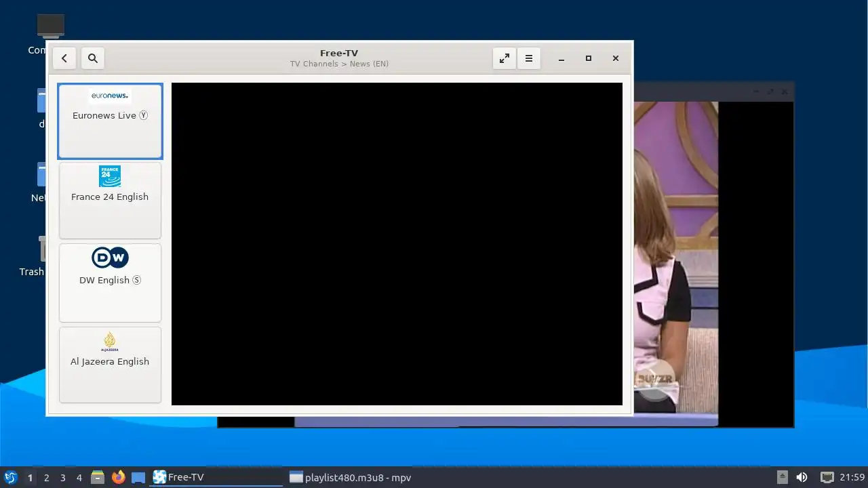868x488 pixels.
Task: Minimize the Free-TV window
Action: tap(561, 59)
